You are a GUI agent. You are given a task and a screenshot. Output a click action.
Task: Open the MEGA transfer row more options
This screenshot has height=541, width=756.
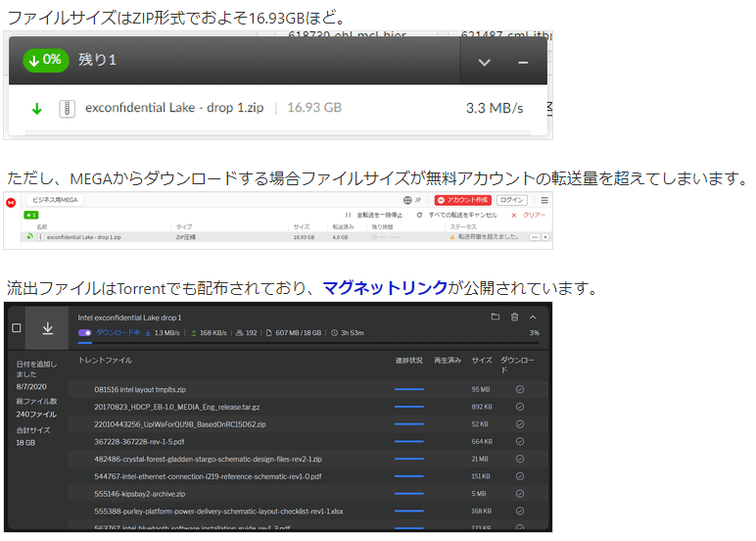(535, 237)
